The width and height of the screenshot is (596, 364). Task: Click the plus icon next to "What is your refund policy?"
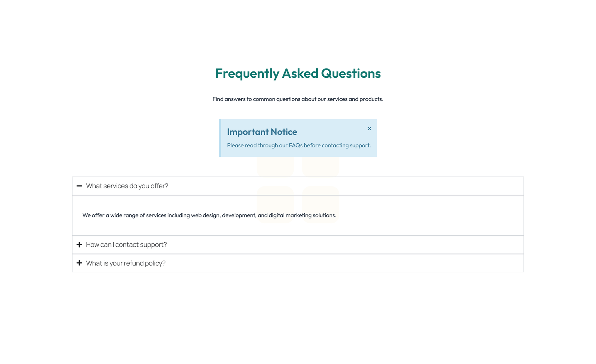pyautogui.click(x=79, y=263)
